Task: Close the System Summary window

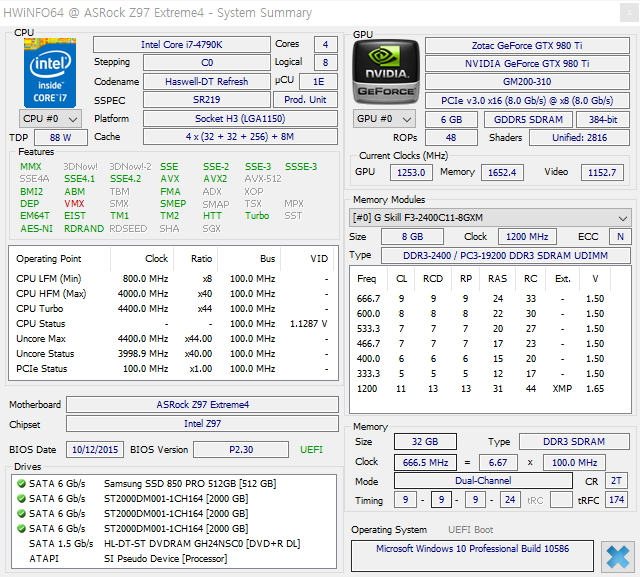Action: tap(629, 13)
